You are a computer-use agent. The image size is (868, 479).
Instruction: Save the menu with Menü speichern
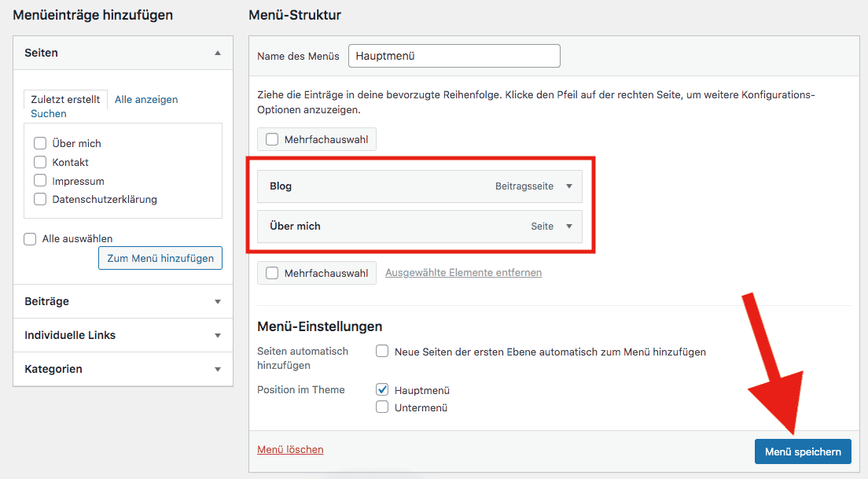pyautogui.click(x=803, y=452)
